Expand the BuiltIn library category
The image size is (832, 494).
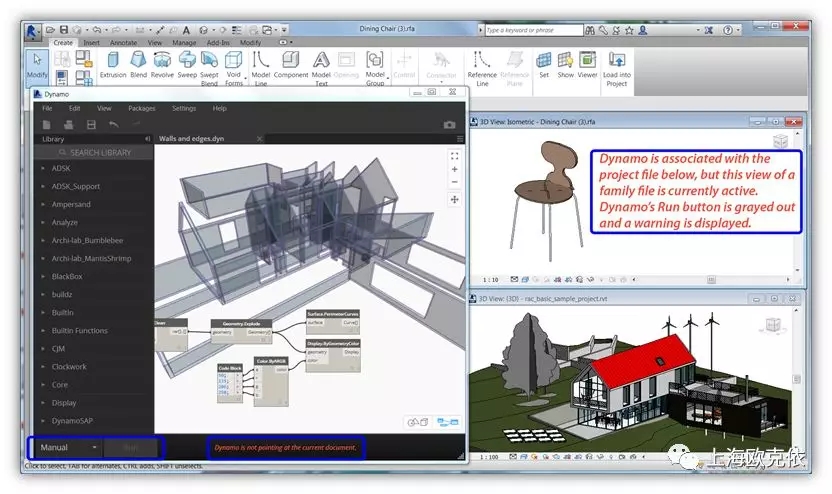point(64,313)
